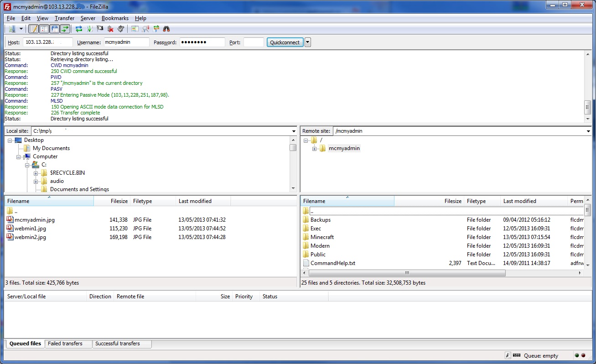Screen dimensions: 596x364
Task: Select mcmyadmin.jpg in local file list
Action: 35,220
